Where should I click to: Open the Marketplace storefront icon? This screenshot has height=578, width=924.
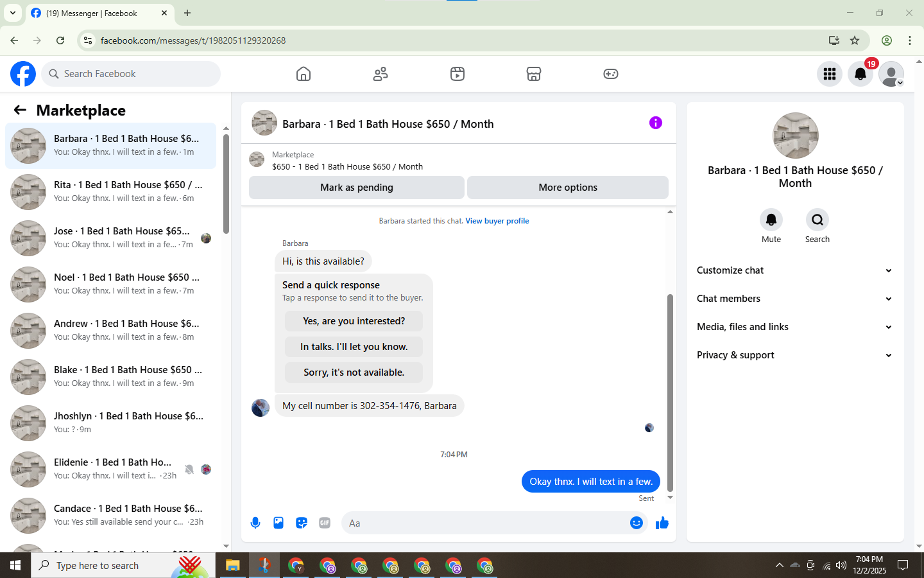coord(534,74)
